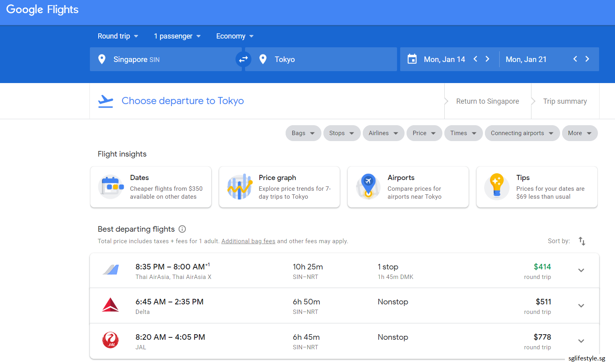Open the Airlines filter
The image size is (615, 364).
tap(383, 133)
